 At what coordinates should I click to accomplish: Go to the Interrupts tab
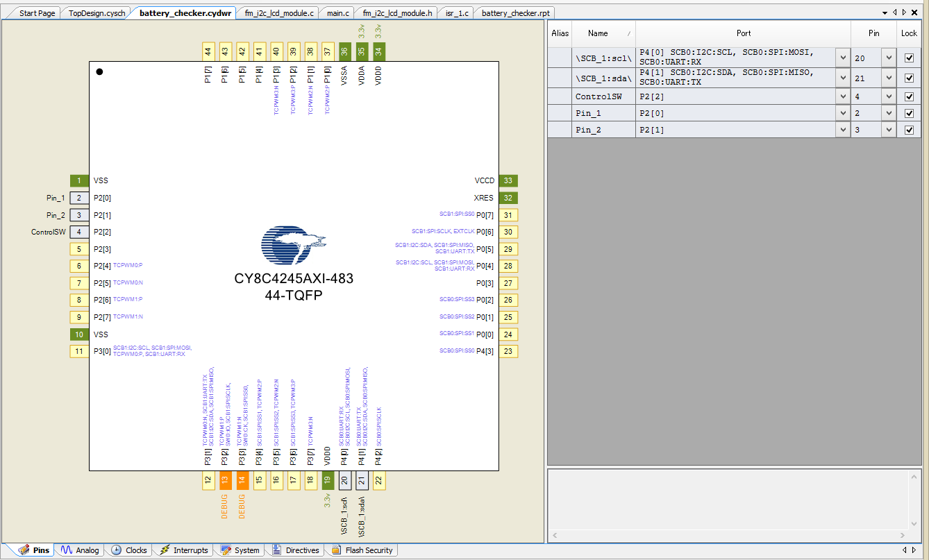point(183,550)
